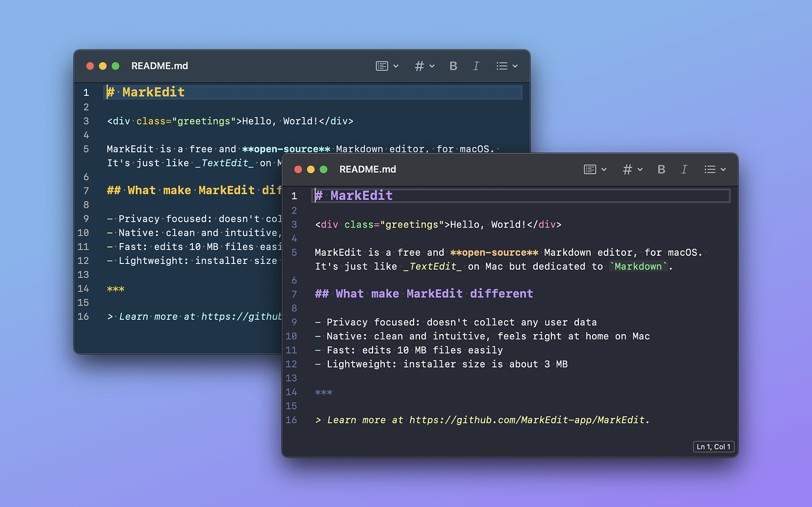
Task: Click 'on Mac but dedicated to' text in front window
Action: [x=535, y=266]
